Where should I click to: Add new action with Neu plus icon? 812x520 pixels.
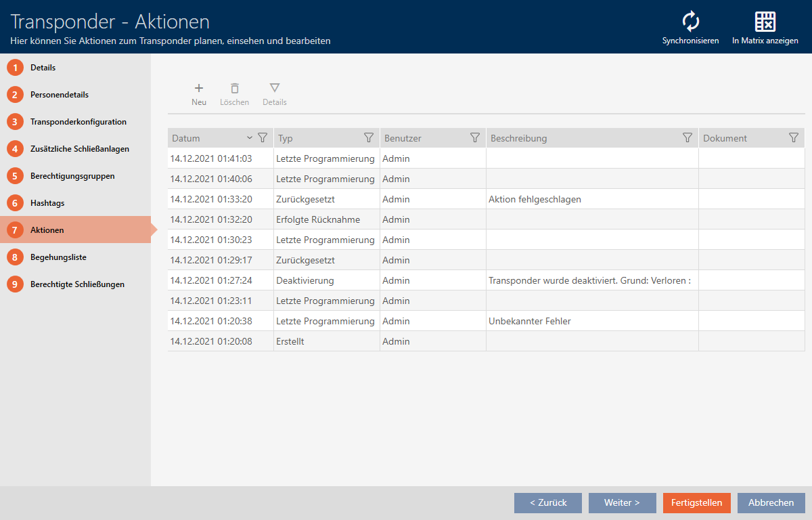(199, 88)
